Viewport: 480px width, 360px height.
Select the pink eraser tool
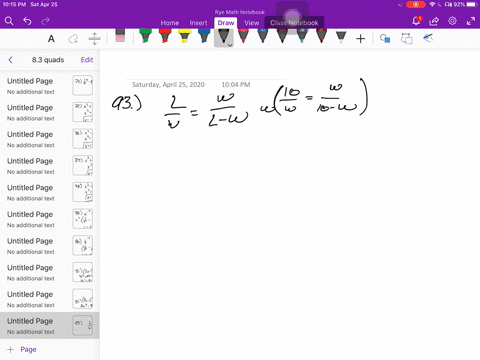click(x=120, y=36)
